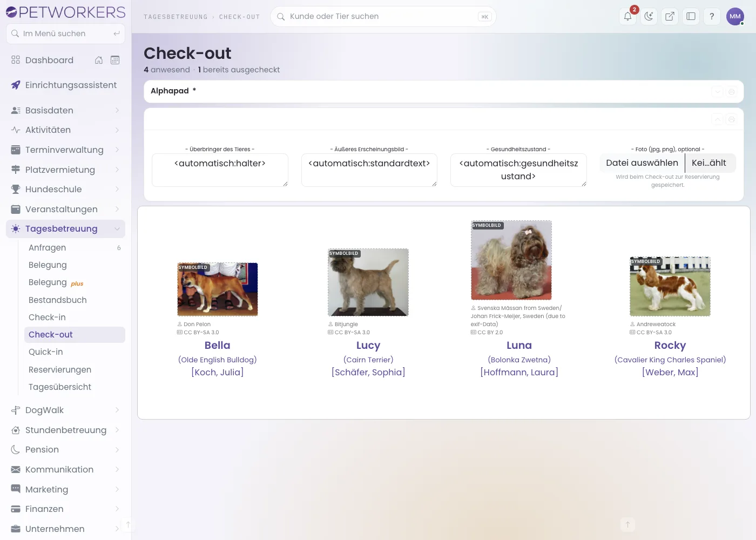
Task: Click the Im Menü suchen field
Action: (x=65, y=33)
